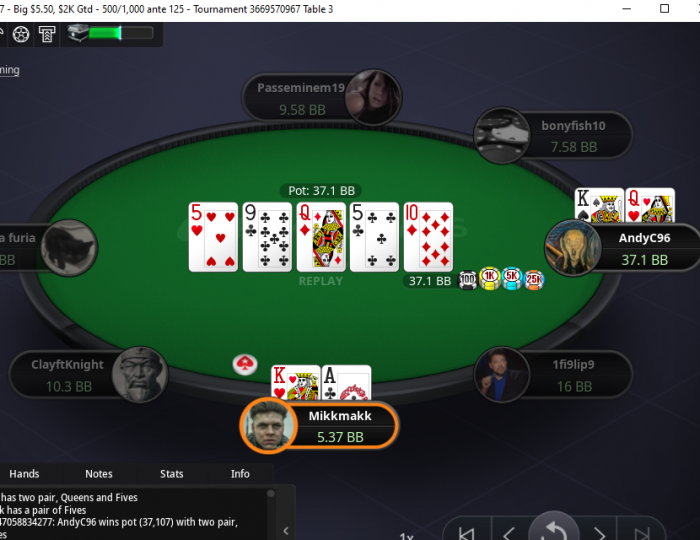Skip to the next hand in replayer
The height and width of the screenshot is (540, 700).
[x=642, y=532]
